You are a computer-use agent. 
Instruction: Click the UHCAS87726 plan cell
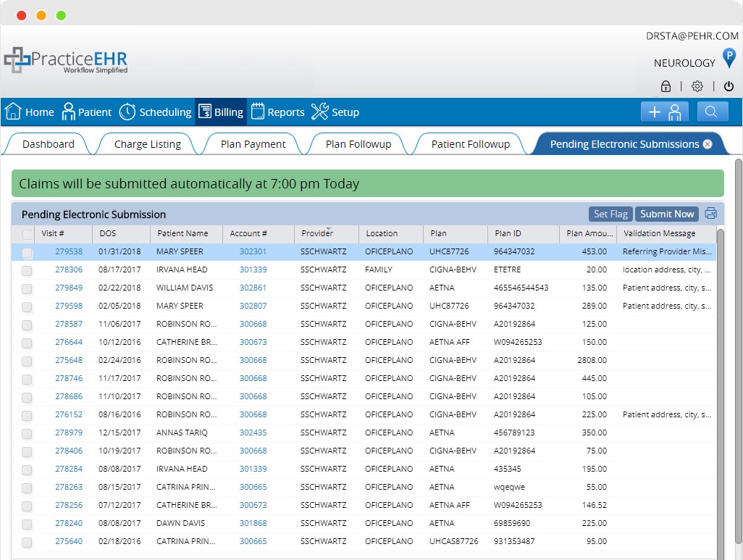[453, 541]
